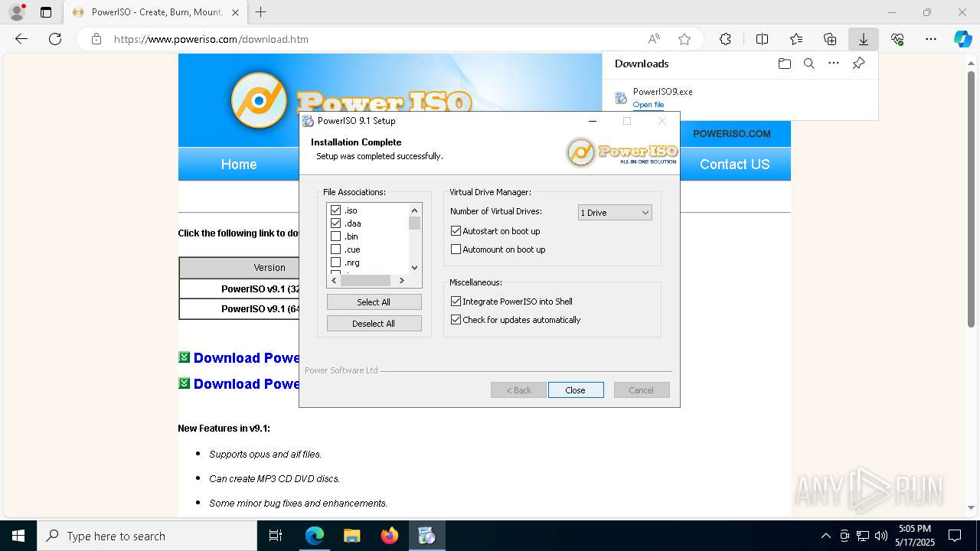Toggle Split screen icon
This screenshot has height=551, width=980.
click(762, 39)
